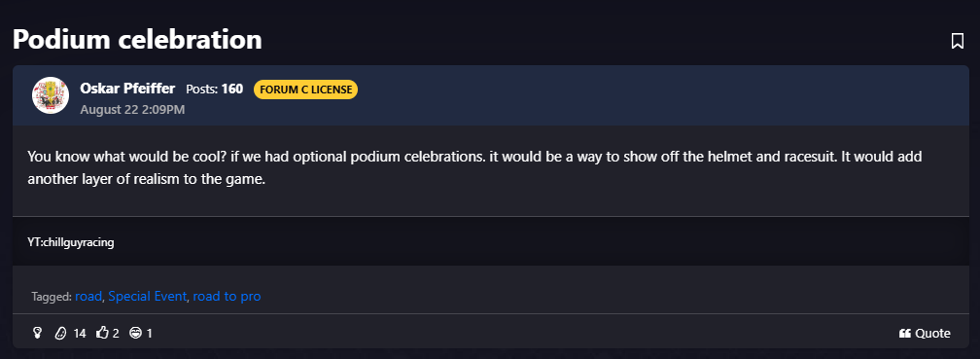This screenshot has width=980, height=359.
Task: Show who gave 14 potato reactions
Action: [80, 334]
